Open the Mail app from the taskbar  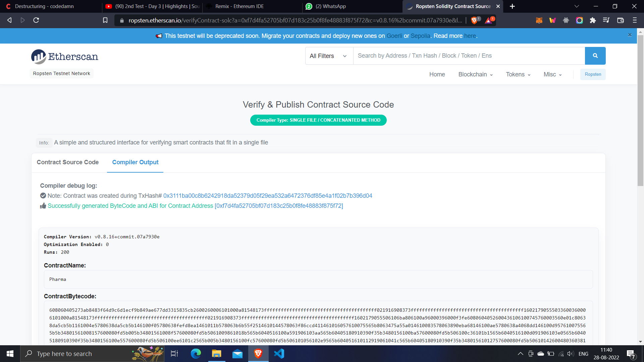click(x=237, y=354)
